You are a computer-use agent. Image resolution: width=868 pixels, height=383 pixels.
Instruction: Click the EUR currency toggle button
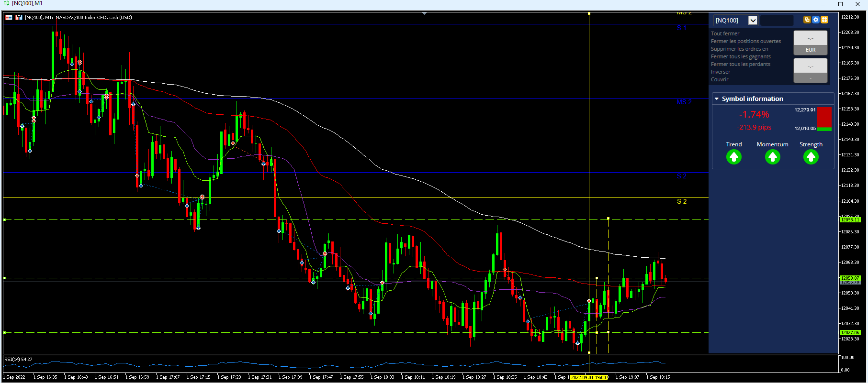(x=811, y=50)
